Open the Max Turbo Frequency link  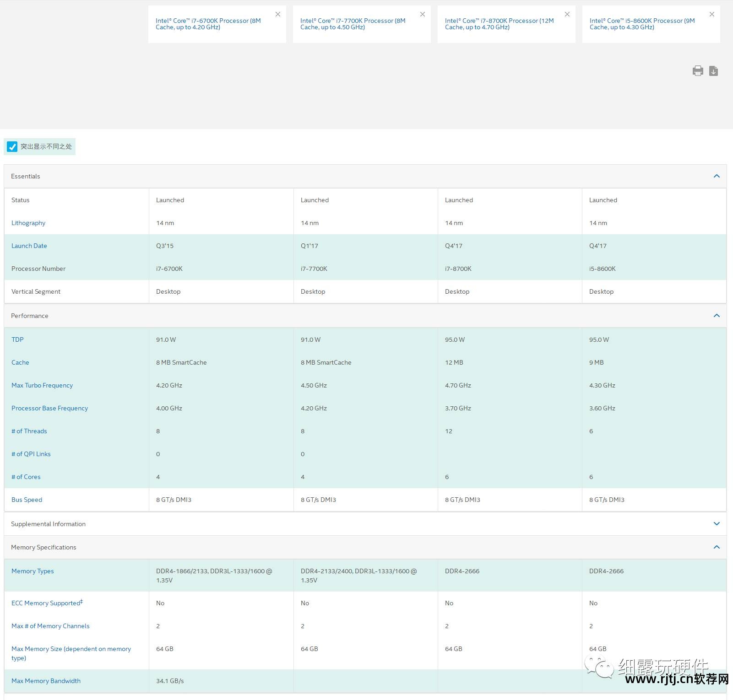pyautogui.click(x=42, y=385)
